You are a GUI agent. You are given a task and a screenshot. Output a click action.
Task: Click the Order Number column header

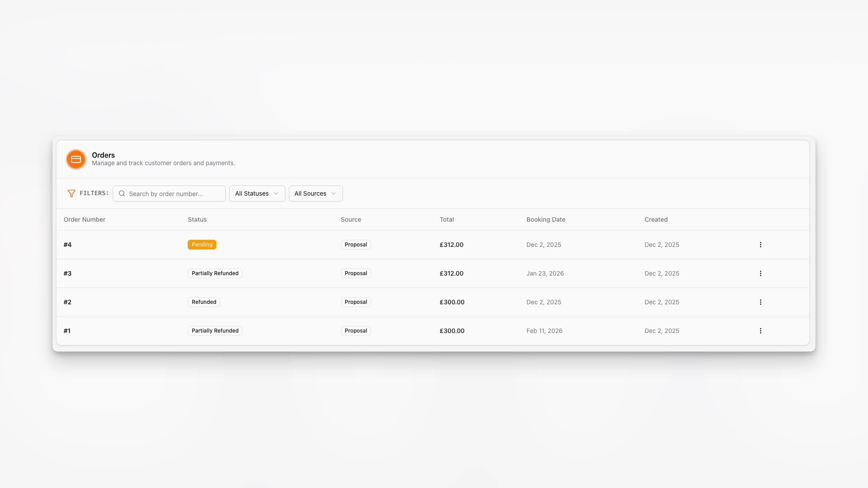point(84,219)
